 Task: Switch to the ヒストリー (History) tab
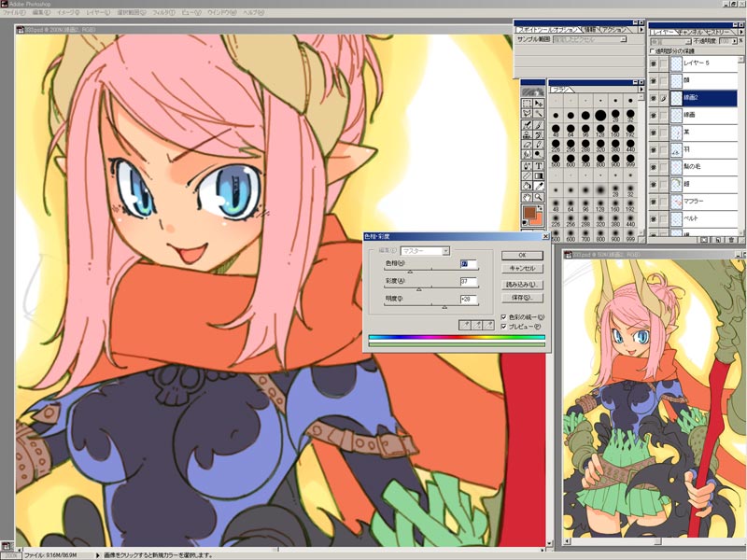717,32
